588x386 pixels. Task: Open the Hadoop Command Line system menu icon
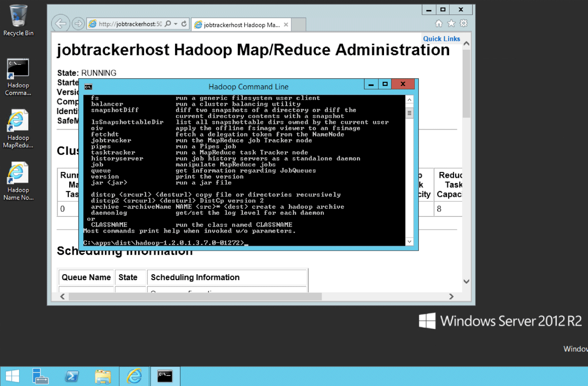point(88,86)
